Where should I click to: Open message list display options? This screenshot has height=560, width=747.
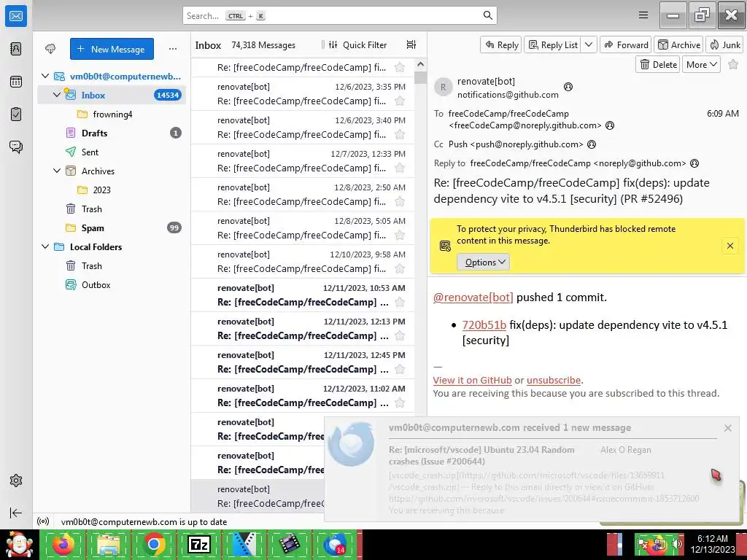[411, 44]
